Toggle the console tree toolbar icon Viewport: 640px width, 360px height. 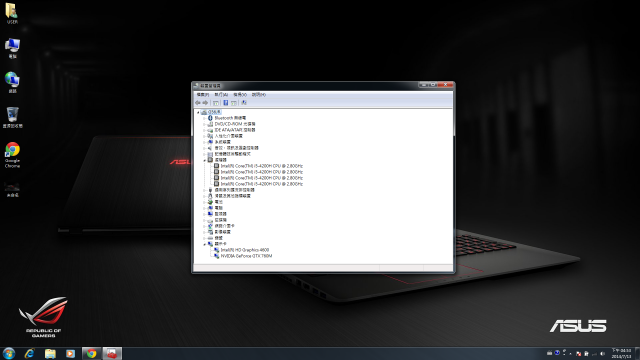(x=216, y=103)
